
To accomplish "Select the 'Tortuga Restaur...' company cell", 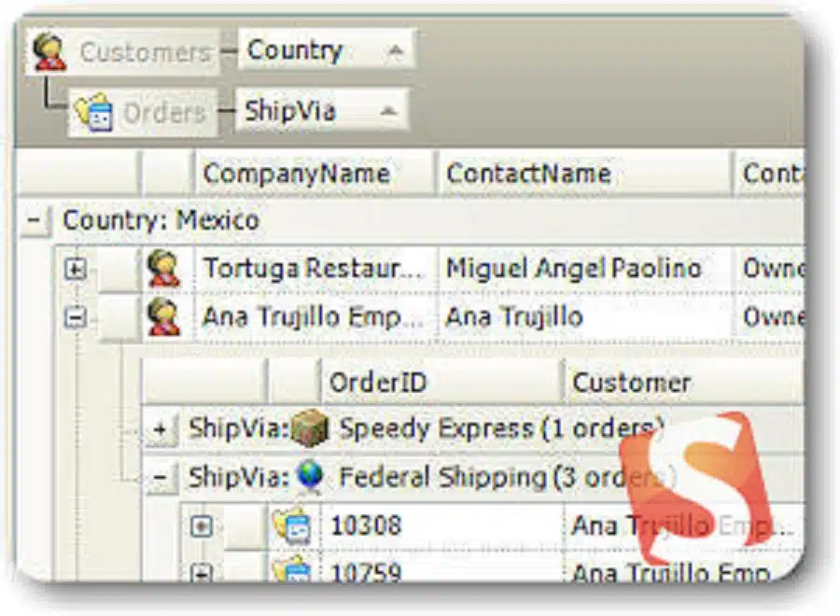I will pos(315,269).
